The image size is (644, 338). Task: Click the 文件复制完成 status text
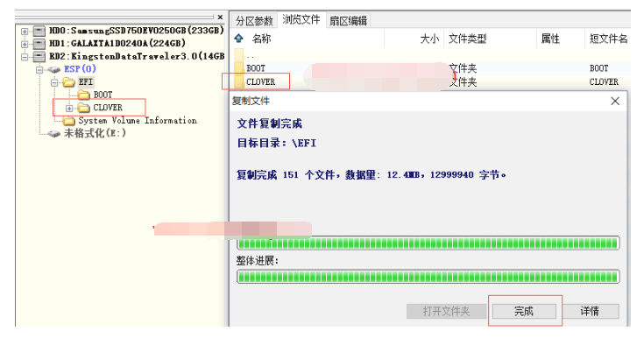[x=270, y=123]
